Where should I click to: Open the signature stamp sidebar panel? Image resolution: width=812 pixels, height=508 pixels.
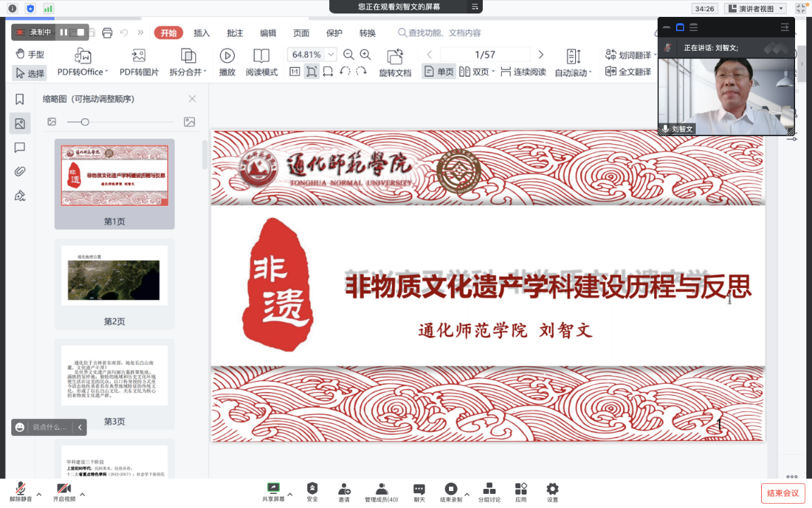20,196
